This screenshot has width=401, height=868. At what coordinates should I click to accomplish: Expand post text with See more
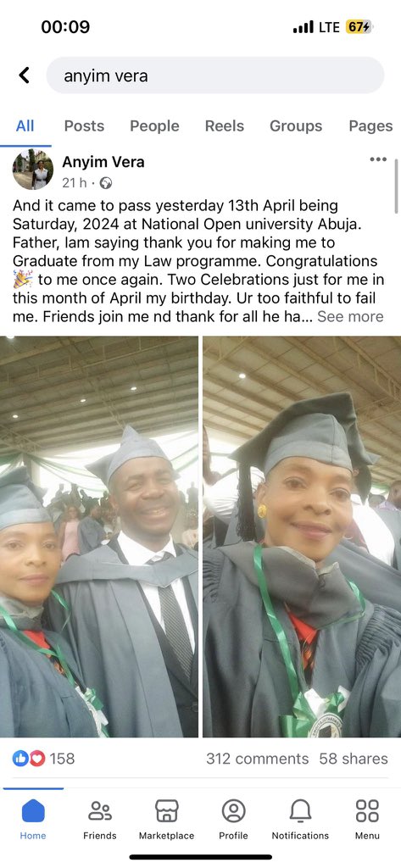click(350, 317)
